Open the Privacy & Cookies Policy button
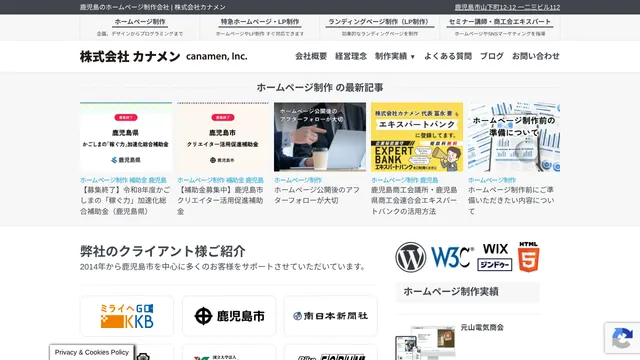Image resolution: width=640 pixels, height=360 pixels. pyautogui.click(x=92, y=352)
